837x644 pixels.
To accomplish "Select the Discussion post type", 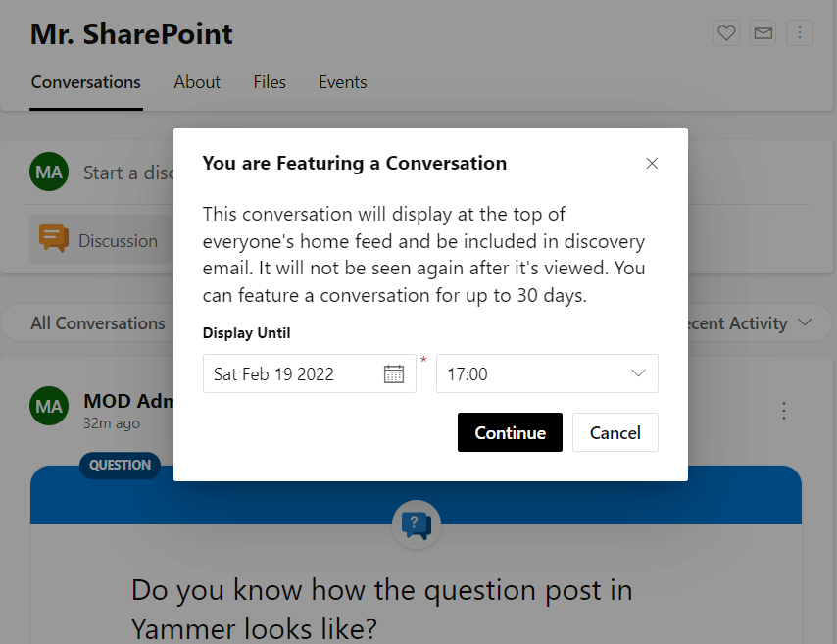I will [x=101, y=239].
